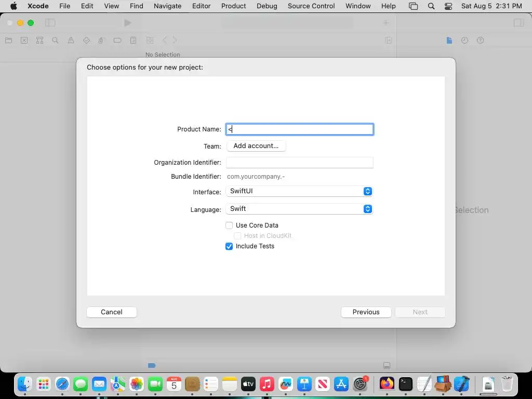Click the add editor icon
Image resolution: width=532 pixels, height=399 pixels.
click(389, 41)
